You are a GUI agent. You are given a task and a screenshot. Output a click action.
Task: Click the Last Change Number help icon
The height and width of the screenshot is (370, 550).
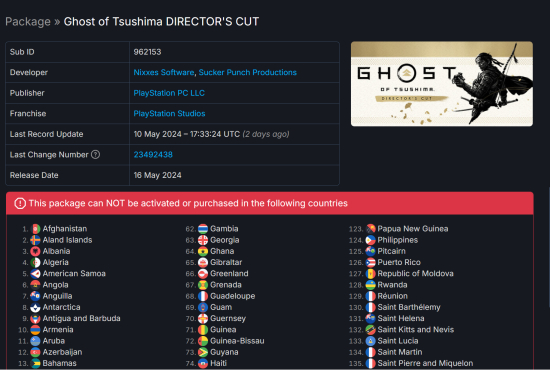95,154
